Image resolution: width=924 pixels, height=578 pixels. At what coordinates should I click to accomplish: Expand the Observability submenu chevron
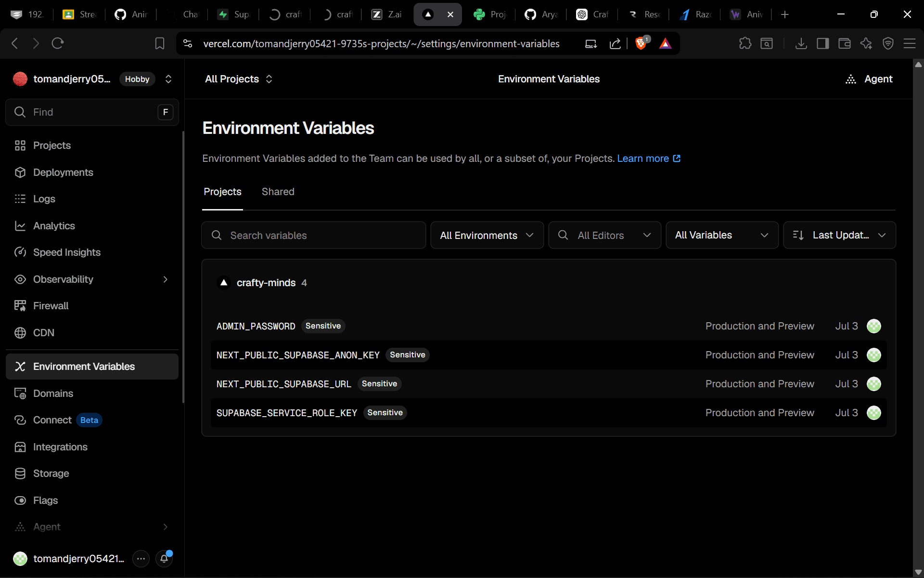[165, 279]
